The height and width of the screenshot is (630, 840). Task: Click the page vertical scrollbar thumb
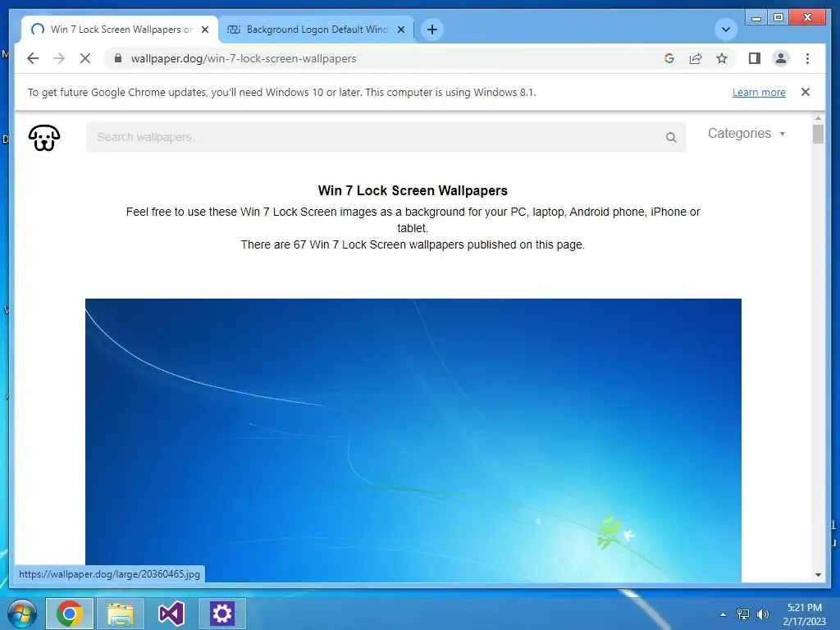pyautogui.click(x=818, y=134)
